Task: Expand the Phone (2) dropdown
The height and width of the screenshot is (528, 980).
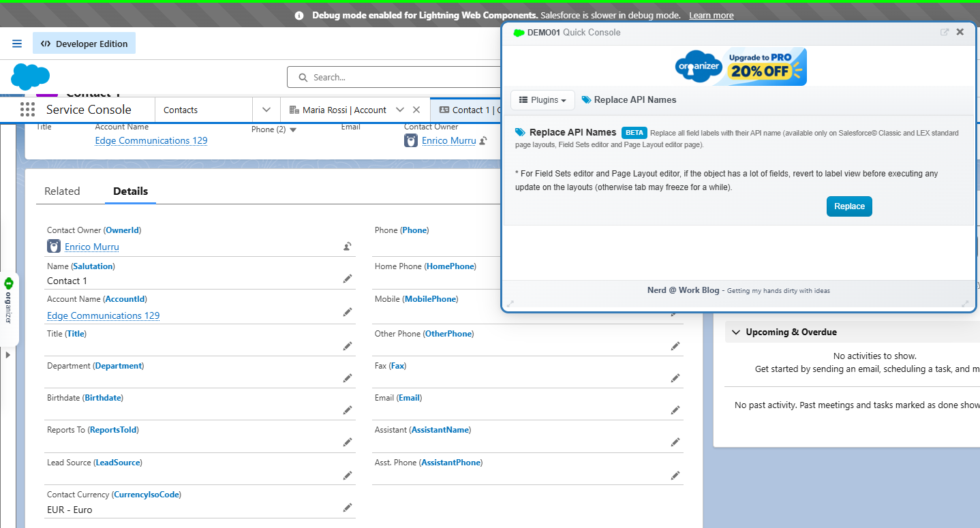Action: [x=294, y=129]
